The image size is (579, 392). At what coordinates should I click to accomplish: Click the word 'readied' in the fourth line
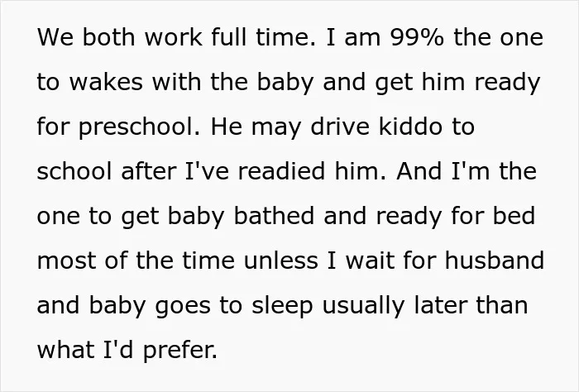[281, 171]
